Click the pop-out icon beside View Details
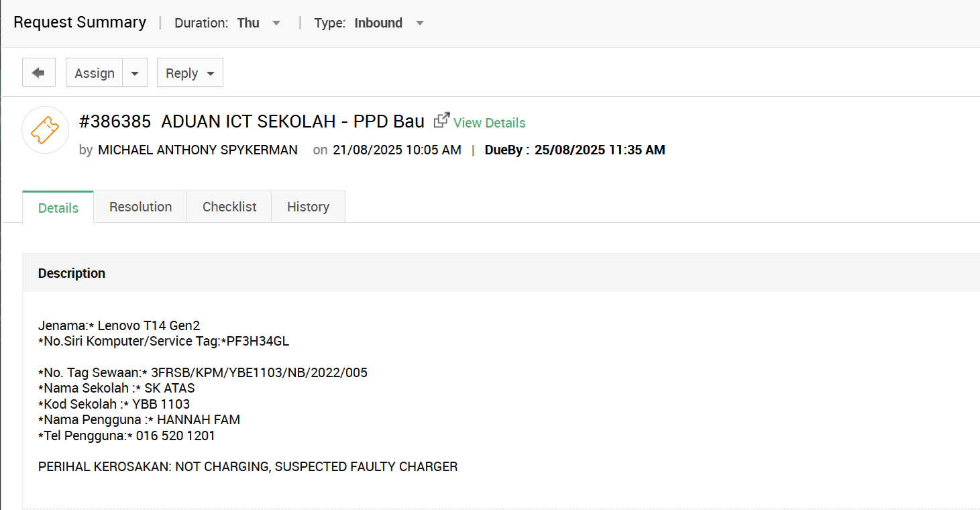 click(x=441, y=121)
